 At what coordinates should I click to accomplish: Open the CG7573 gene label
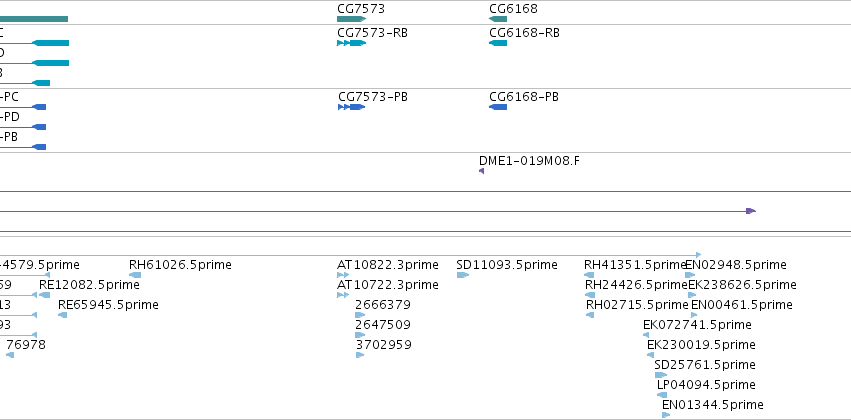[x=361, y=9]
